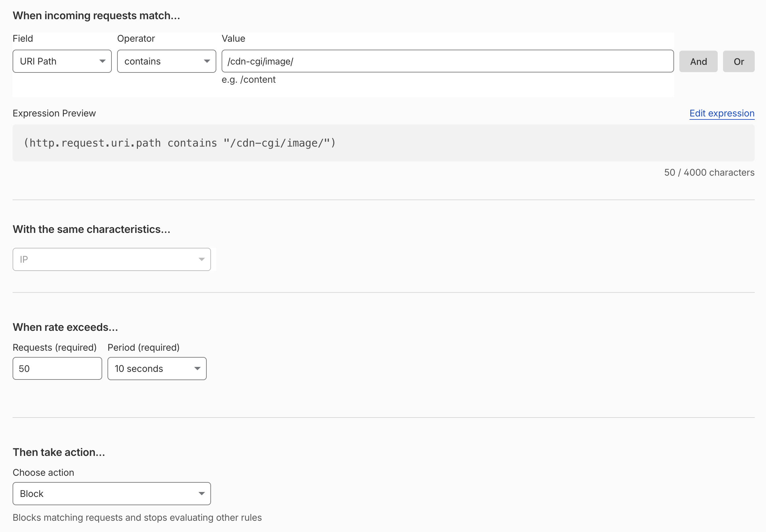This screenshot has height=532, width=766.
Task: Click the 'With the same characteristics...' heading
Action: [91, 229]
